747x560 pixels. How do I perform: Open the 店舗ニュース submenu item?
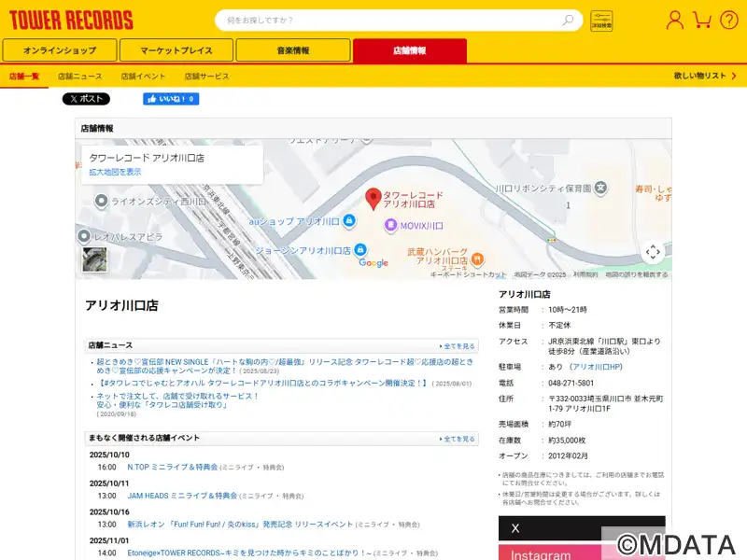point(80,77)
